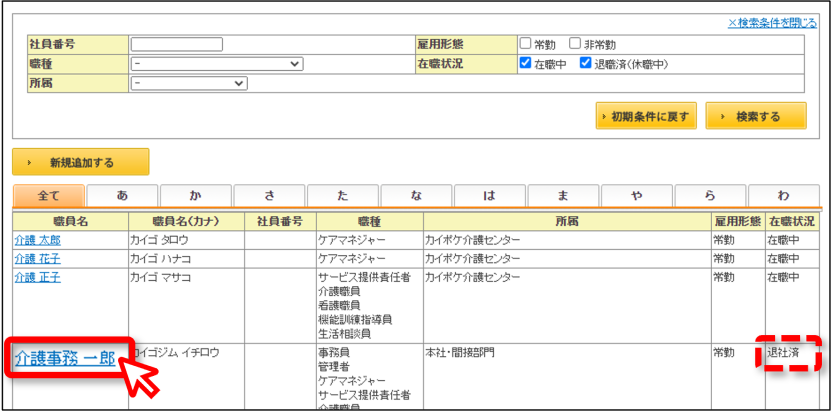Screen dimensions: 831x411
Task: Uncheck the 在職中 checkbox
Action: tap(525, 64)
